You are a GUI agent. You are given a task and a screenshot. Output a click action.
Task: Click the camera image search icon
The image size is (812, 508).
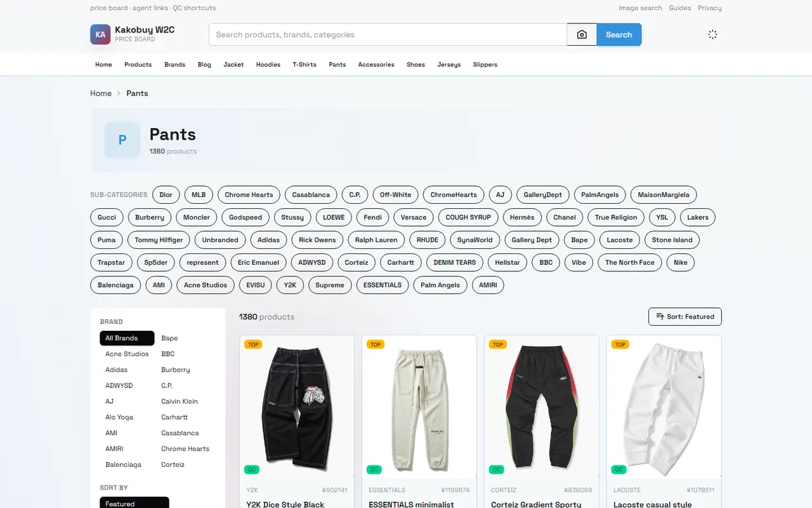(582, 34)
